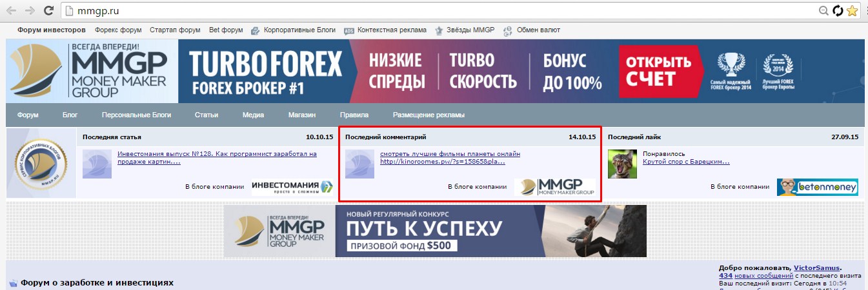Open the Крутой спор с Барецким link
The height and width of the screenshot is (290, 868).
click(685, 162)
